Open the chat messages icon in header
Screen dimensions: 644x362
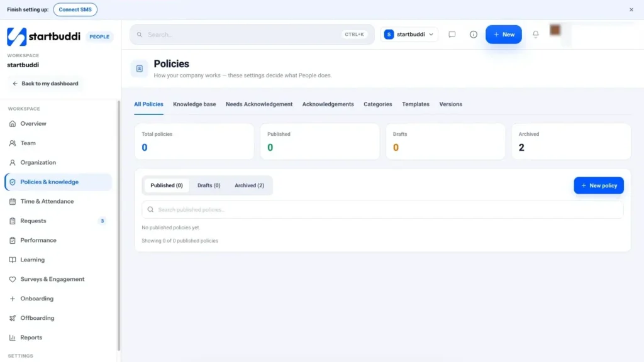(x=452, y=35)
